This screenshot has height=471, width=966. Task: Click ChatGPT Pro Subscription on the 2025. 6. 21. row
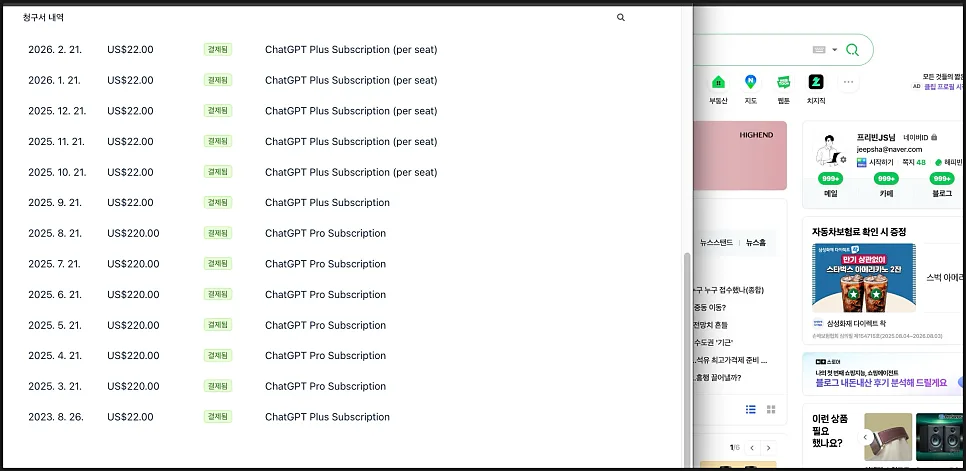click(x=325, y=295)
